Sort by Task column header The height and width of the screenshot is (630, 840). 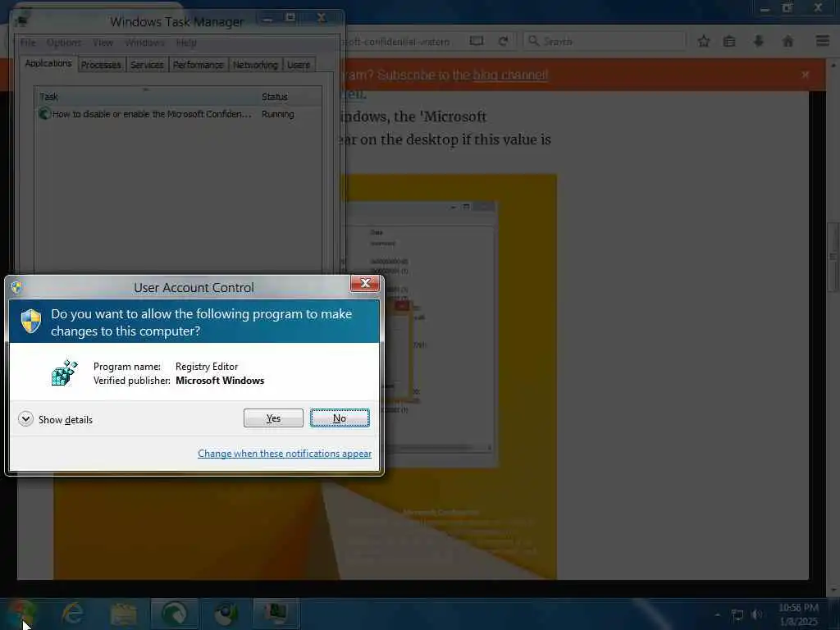coord(146,97)
